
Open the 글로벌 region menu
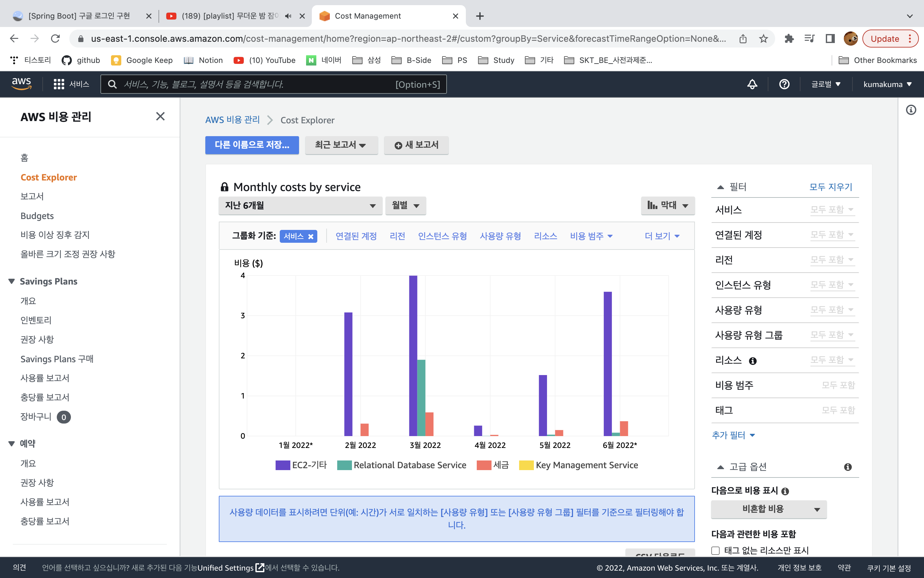[x=826, y=84]
